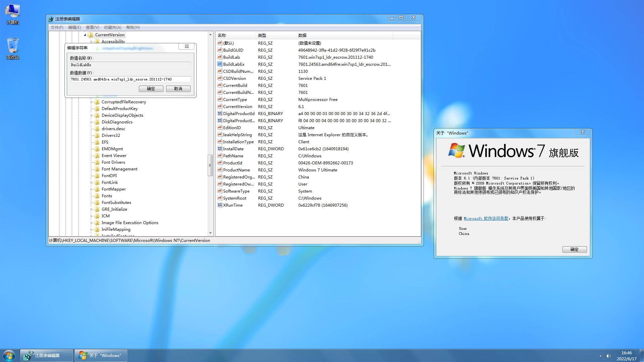This screenshot has height=362, width=644.
Task: Expand the FontLink node
Action: [x=91, y=183]
